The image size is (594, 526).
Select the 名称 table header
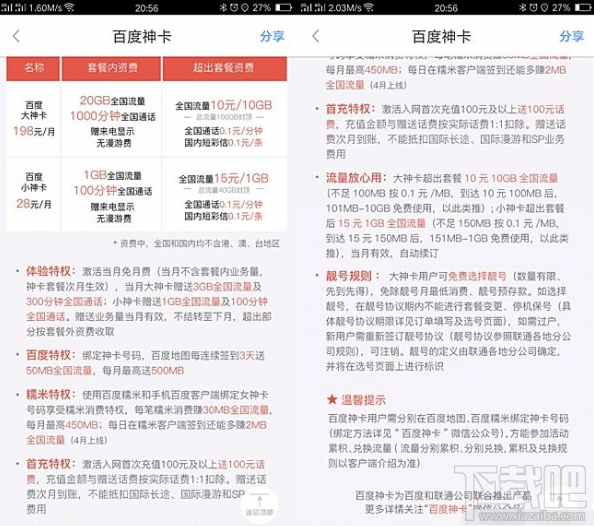(33, 68)
